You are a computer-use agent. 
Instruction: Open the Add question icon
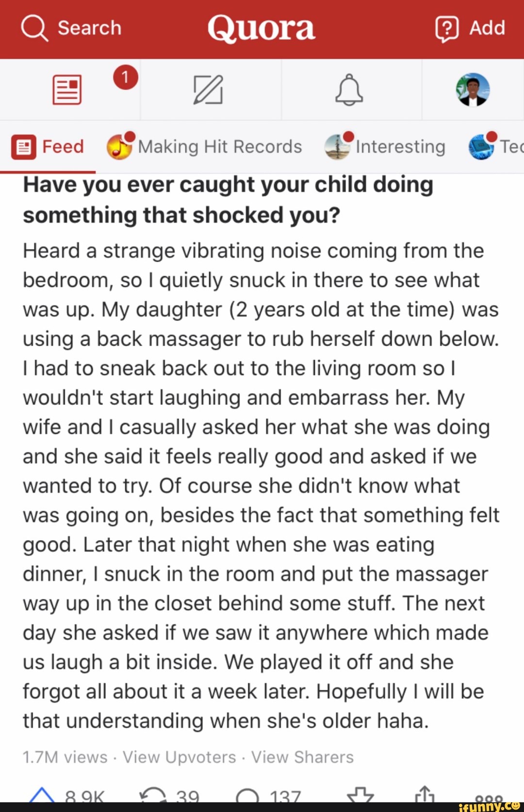(x=446, y=28)
